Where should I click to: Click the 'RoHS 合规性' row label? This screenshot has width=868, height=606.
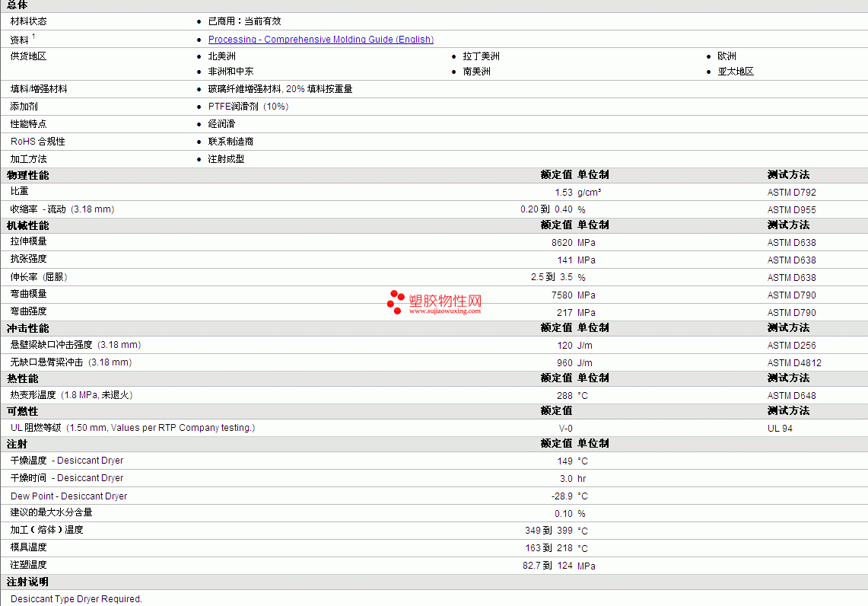(37, 142)
